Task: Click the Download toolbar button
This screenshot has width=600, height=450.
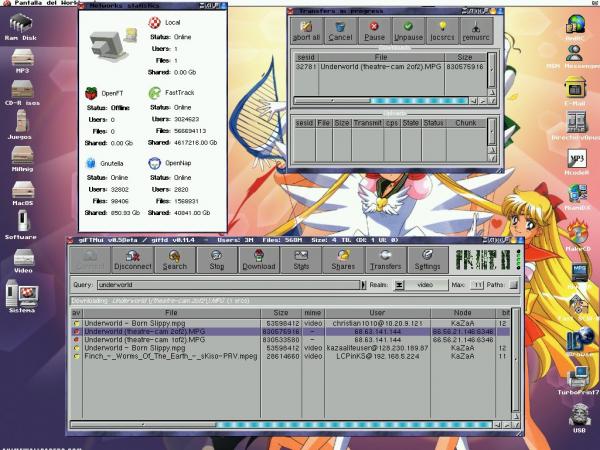Action: [x=259, y=260]
